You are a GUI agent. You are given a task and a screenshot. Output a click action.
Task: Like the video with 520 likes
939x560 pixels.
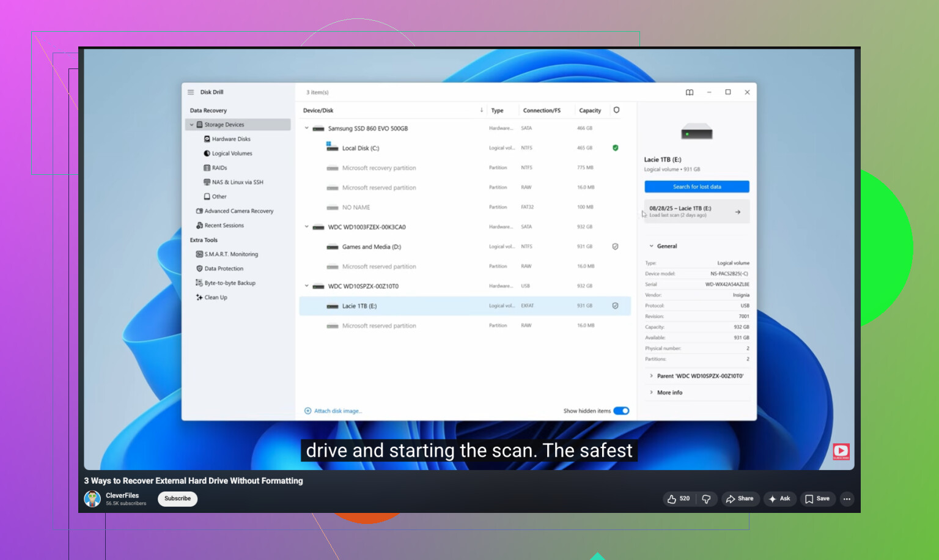(x=679, y=499)
